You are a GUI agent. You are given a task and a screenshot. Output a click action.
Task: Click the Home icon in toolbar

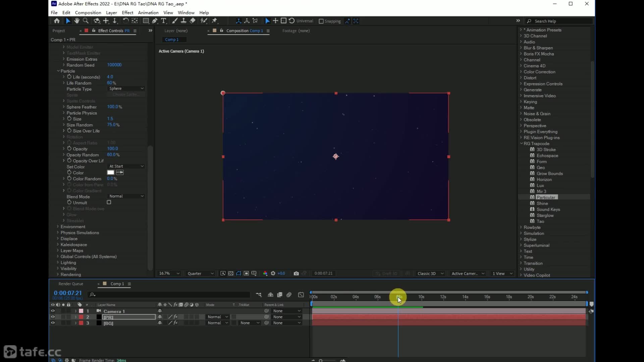(57, 21)
